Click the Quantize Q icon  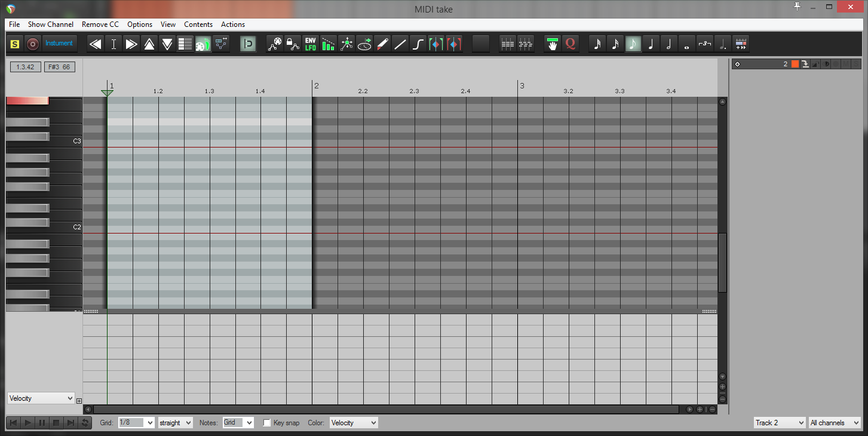point(571,44)
